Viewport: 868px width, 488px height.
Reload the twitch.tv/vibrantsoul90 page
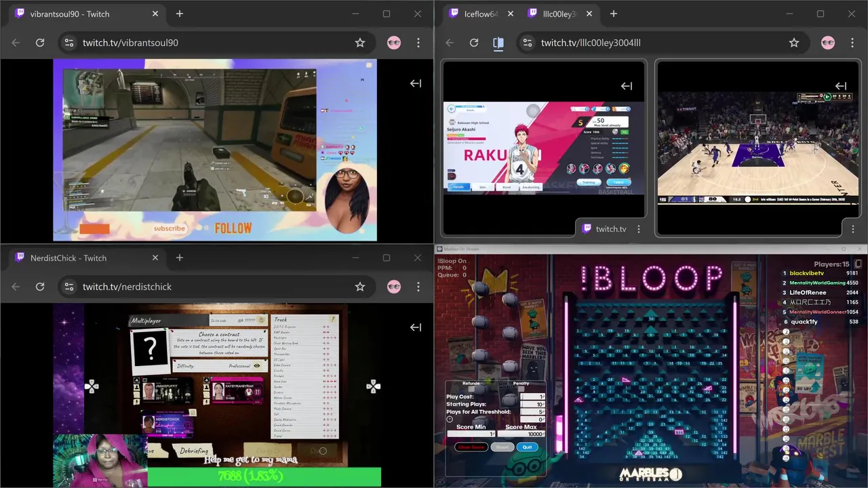40,43
